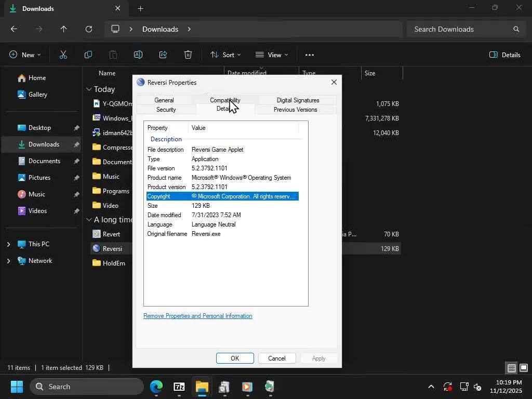This screenshot has width=532, height=399.
Task: Switch to the Digital Signatures tab
Action: coord(298,100)
